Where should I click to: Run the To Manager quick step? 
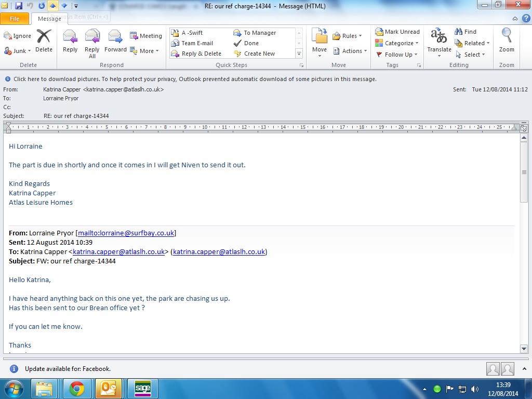(x=255, y=33)
